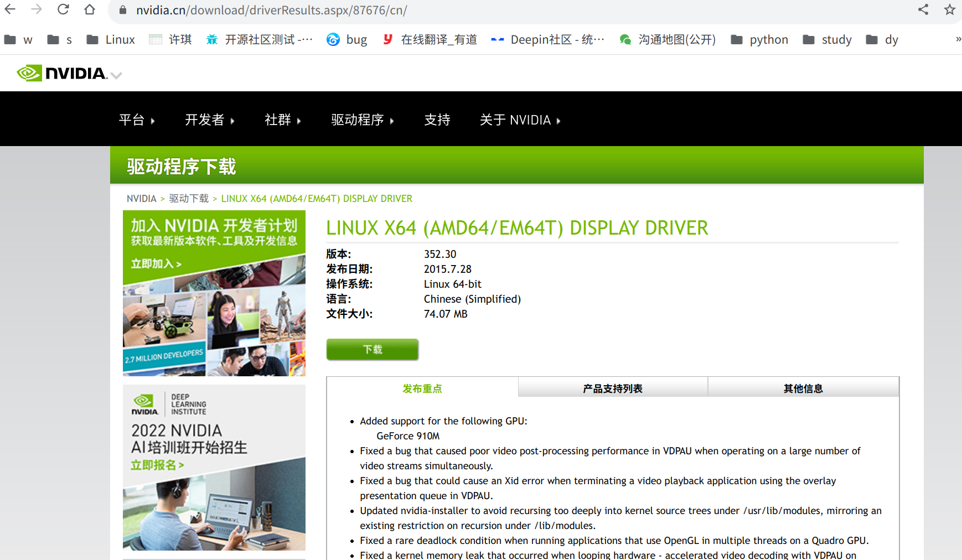Open the 开源社区测试 bookmark
The height and width of the screenshot is (560, 962).
259,40
